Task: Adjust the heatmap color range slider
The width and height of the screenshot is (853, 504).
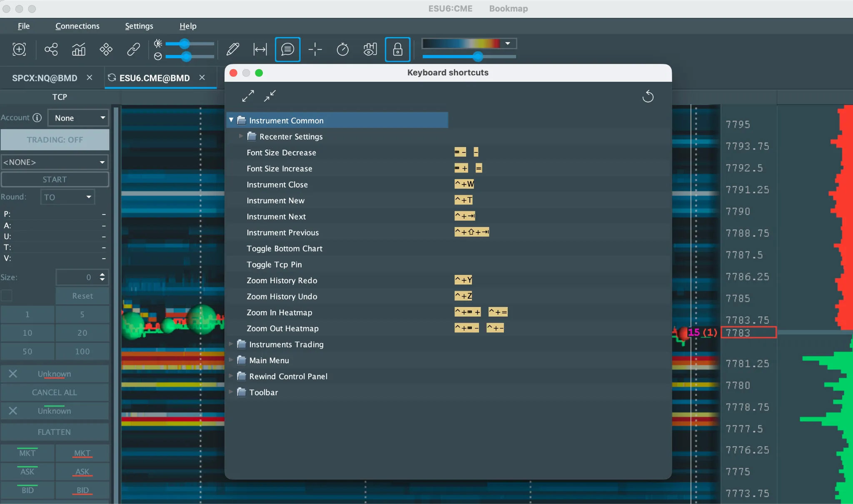Action: pyautogui.click(x=478, y=56)
